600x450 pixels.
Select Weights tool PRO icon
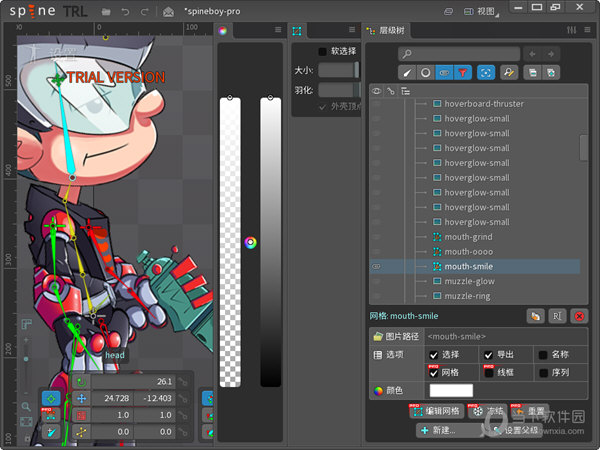[x=51, y=415]
